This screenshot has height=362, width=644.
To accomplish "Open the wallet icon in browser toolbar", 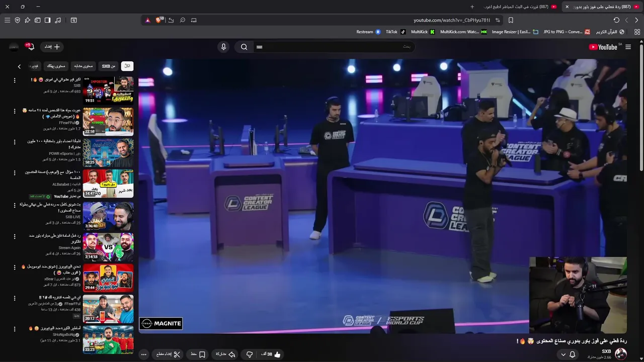I will tap(37, 20).
